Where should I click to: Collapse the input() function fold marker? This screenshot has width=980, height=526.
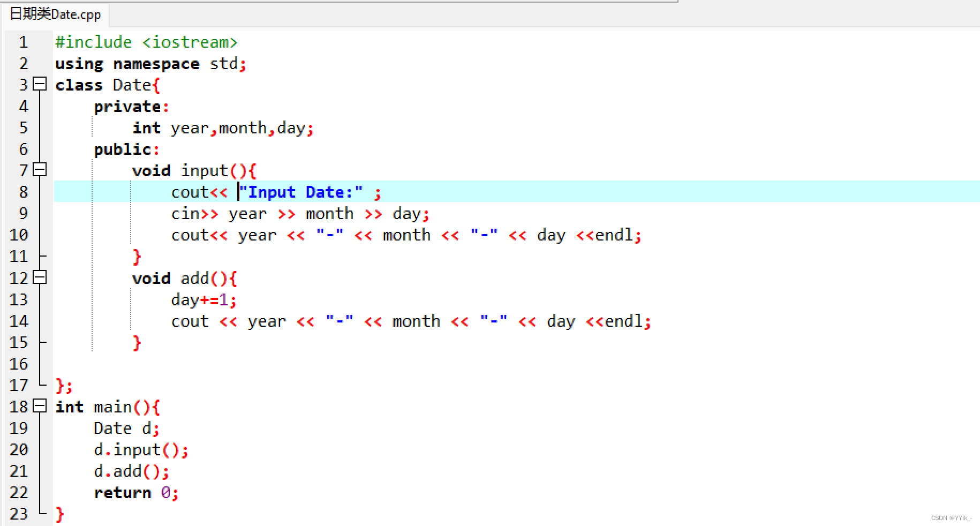click(x=39, y=170)
